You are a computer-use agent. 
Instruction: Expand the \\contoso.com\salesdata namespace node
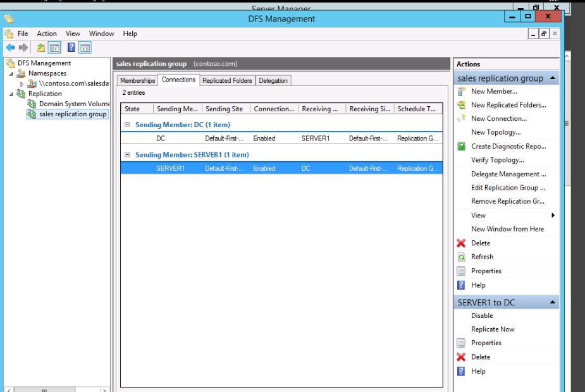[22, 84]
